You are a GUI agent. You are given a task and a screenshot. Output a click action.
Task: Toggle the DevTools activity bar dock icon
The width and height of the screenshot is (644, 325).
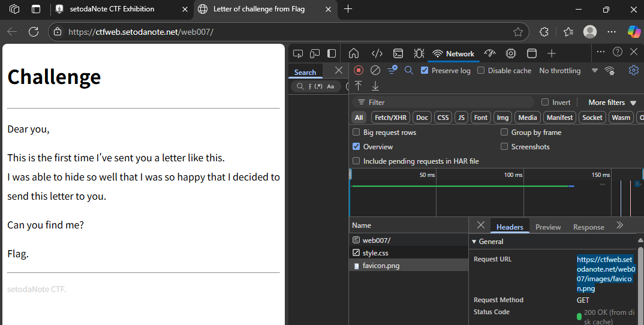332,53
